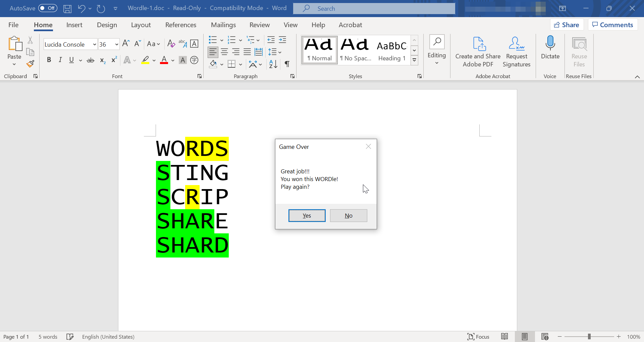Show paragraph marks pilcrow icon

[287, 64]
